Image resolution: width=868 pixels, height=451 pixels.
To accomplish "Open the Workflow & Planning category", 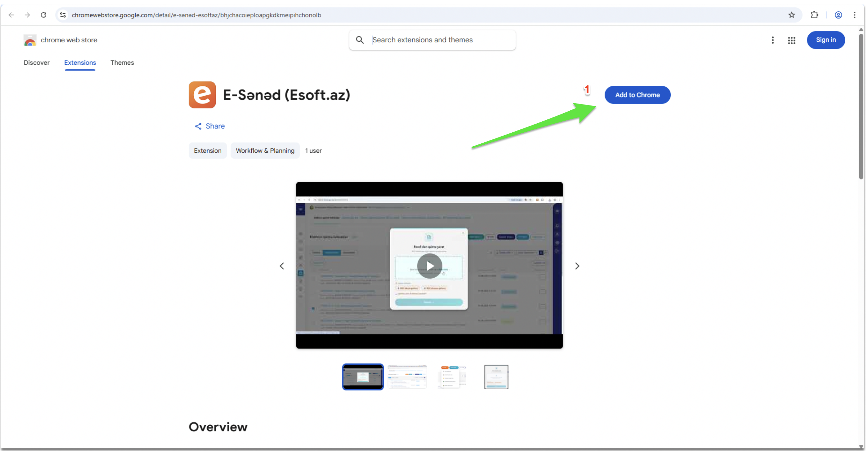I will point(265,151).
